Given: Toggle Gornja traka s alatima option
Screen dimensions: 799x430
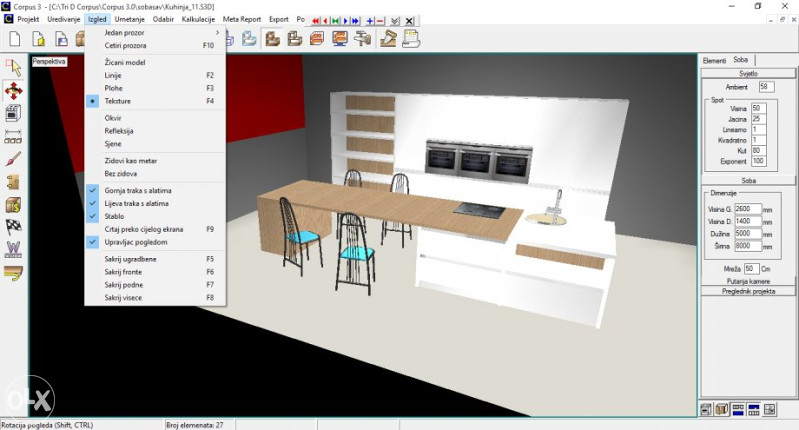Looking at the screenshot, I should tap(155, 190).
